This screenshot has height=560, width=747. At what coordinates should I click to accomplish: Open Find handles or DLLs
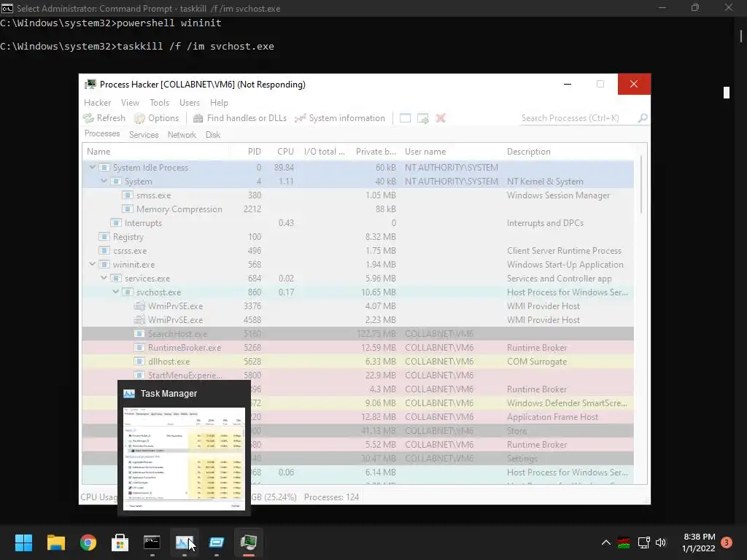click(239, 118)
